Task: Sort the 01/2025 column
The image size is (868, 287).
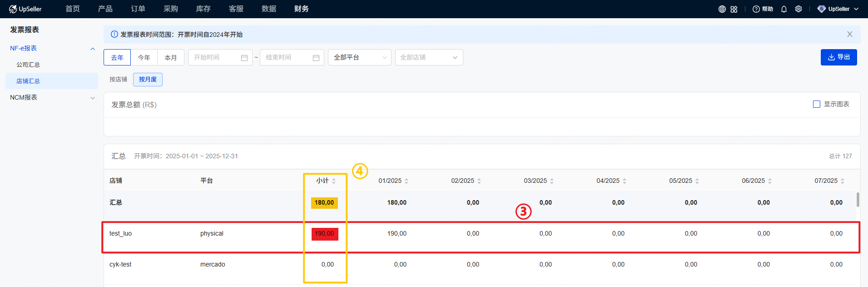Action: [407, 181]
